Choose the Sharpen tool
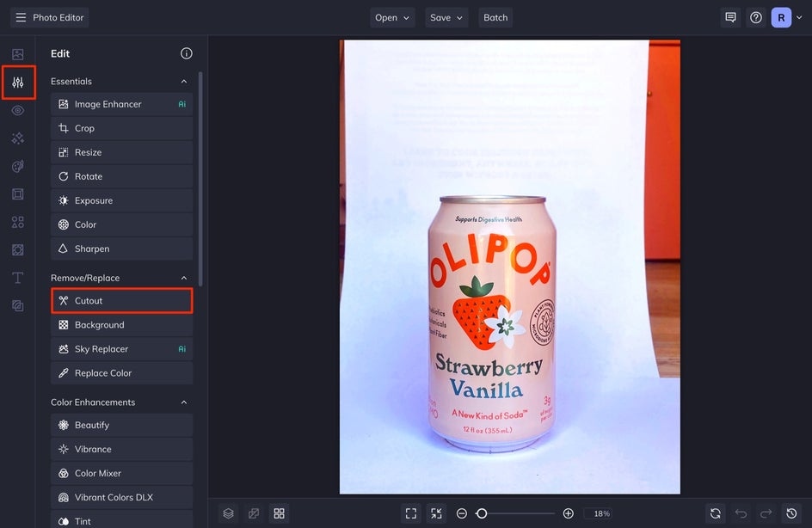This screenshot has height=528, width=812. pyautogui.click(x=121, y=249)
